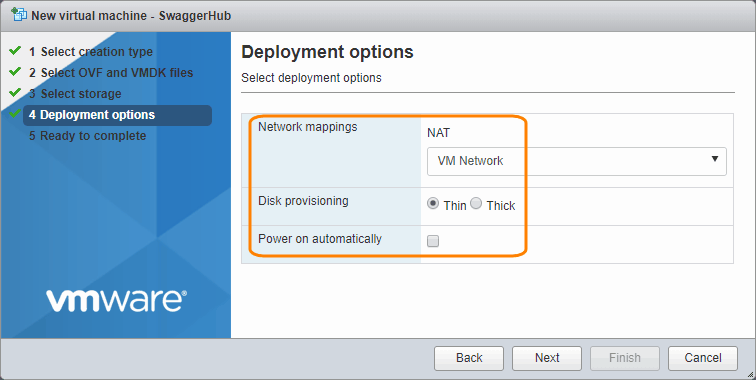Click the dialog resize grip in the corner
The height and width of the screenshot is (380, 756).
(751, 375)
